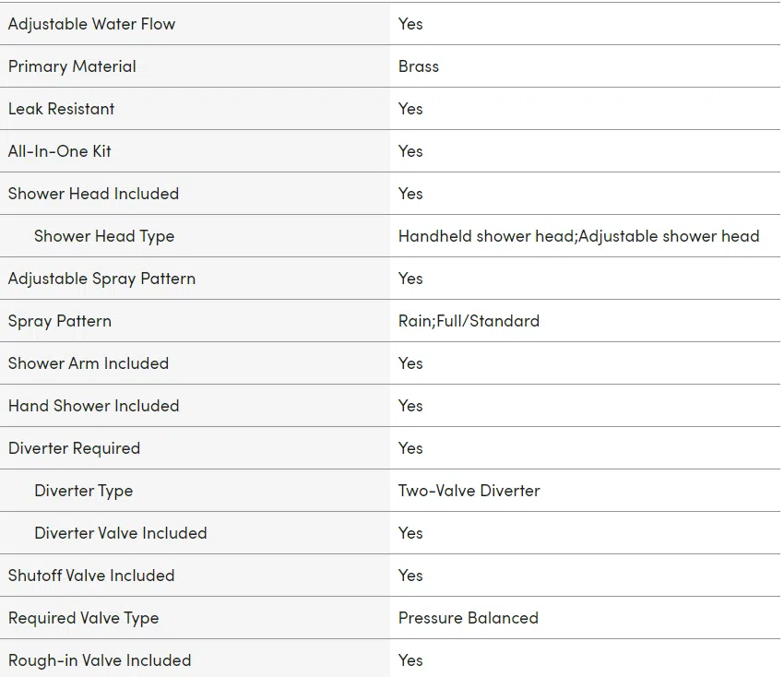The width and height of the screenshot is (784, 677).
Task: Click the Hand Shower Included label
Action: [93, 406]
